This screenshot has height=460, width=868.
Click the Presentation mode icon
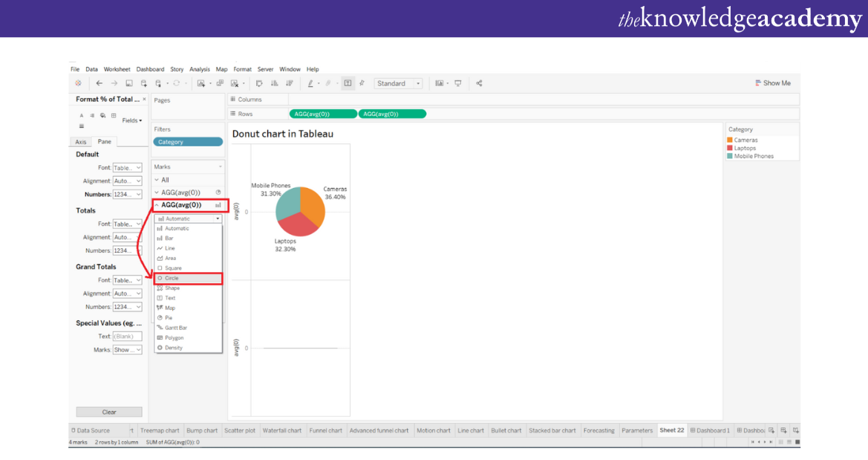pyautogui.click(x=458, y=83)
